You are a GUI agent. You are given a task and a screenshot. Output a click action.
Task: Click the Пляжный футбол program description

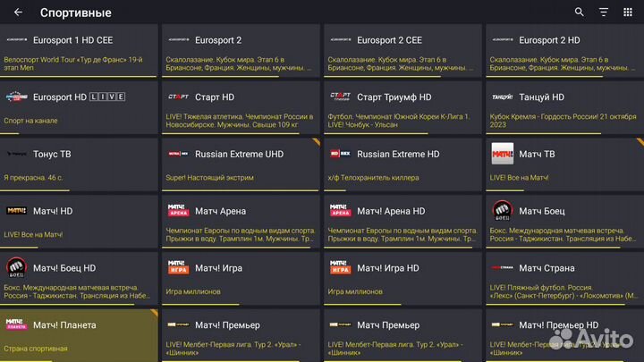563,291
